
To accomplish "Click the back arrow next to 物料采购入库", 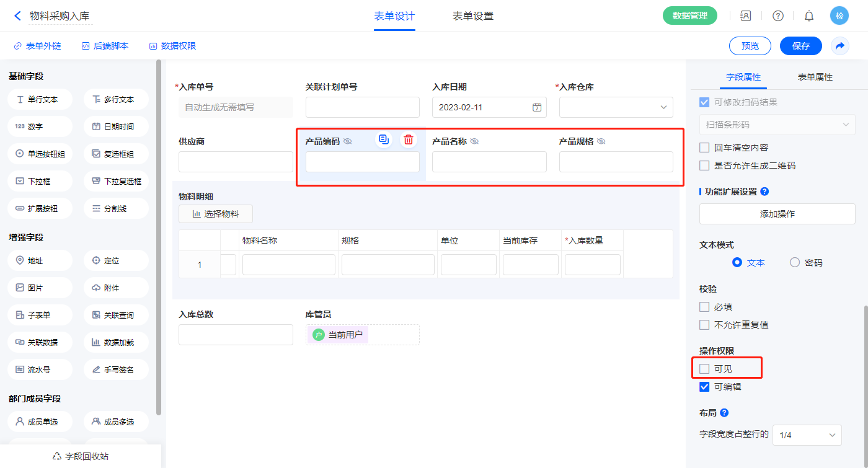I will click(x=17, y=16).
